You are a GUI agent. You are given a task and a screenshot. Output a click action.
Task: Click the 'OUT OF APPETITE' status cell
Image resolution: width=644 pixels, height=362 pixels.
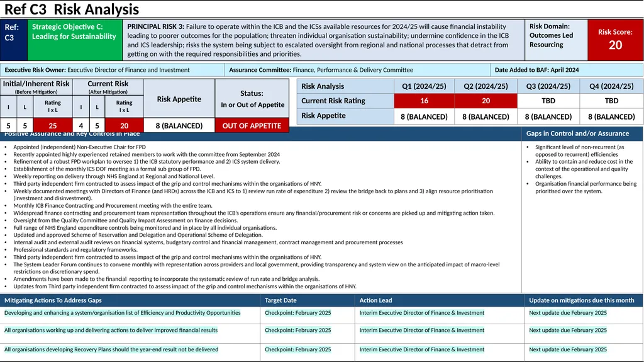point(252,125)
